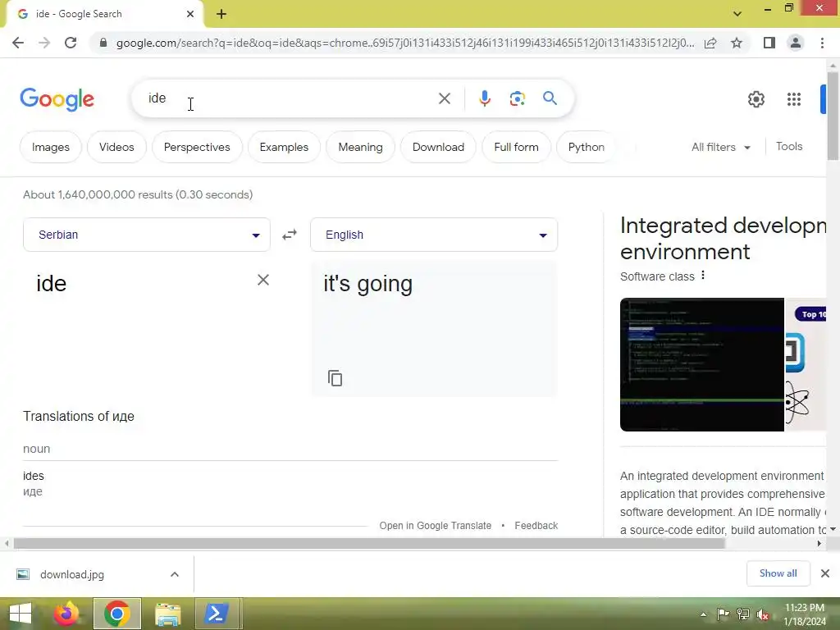The width and height of the screenshot is (840, 630).
Task: Click the muted volume tray icon
Action: pos(764,614)
